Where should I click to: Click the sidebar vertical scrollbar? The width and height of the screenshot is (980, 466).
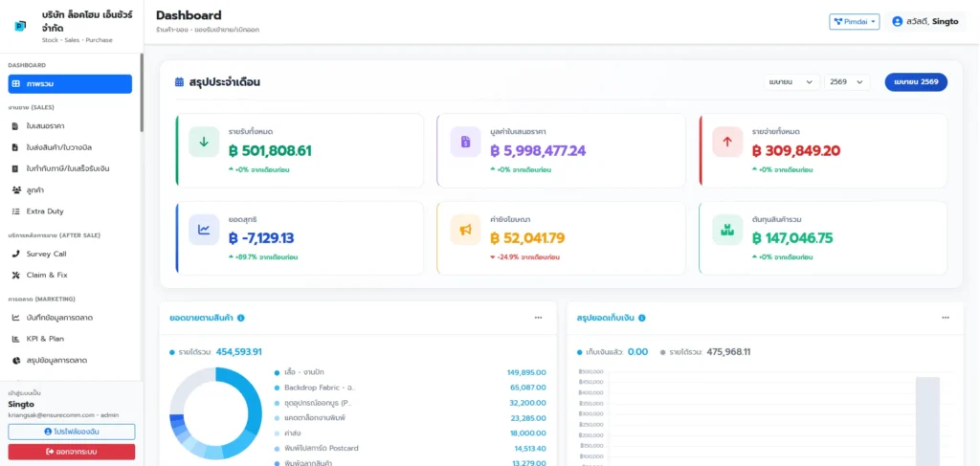click(x=142, y=96)
